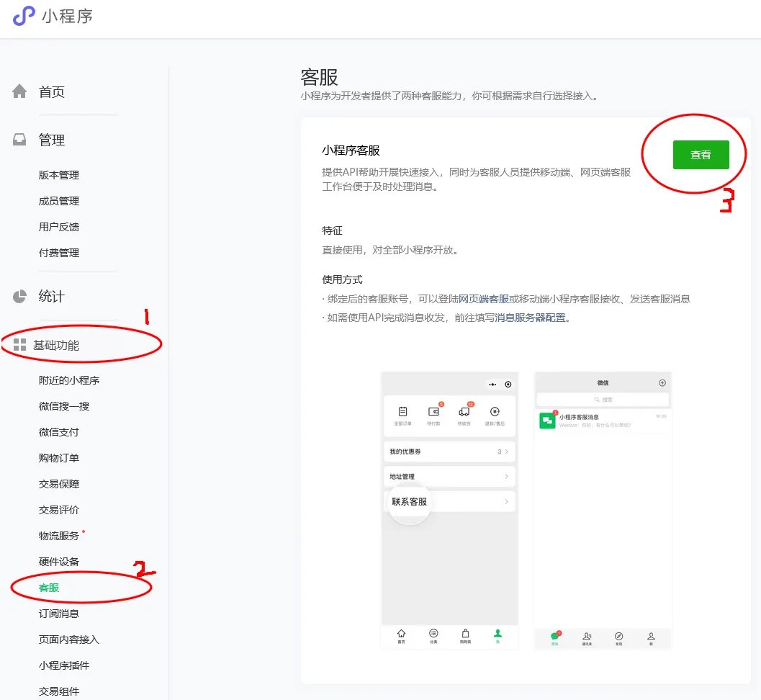Viewport: 761px width, 700px height.
Task: Open the 消息服务器配置 link
Action: tap(530, 318)
